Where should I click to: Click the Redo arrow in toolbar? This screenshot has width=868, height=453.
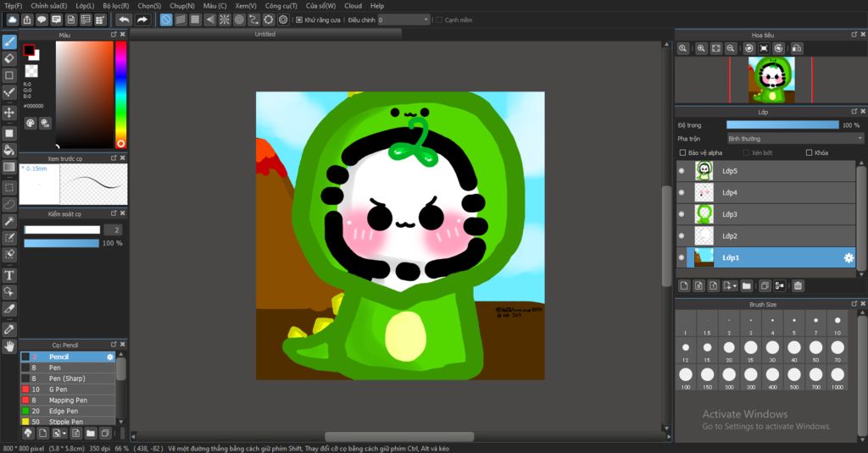pyautogui.click(x=142, y=20)
